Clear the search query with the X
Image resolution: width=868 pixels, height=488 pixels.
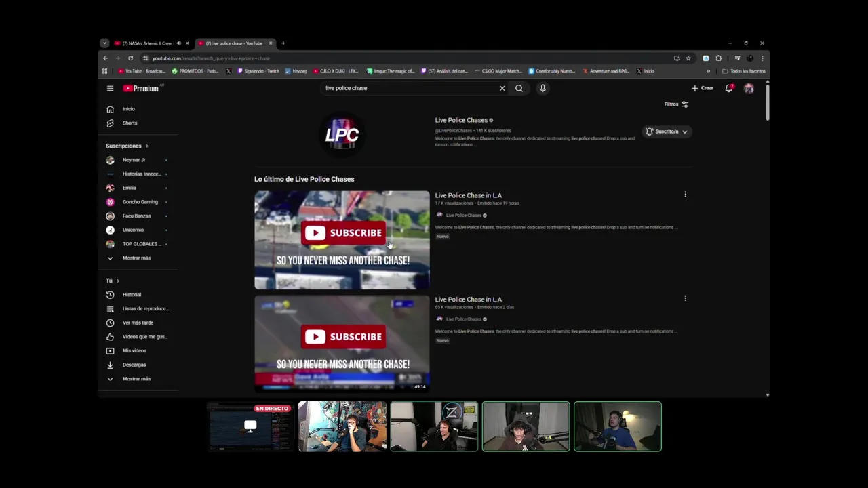tap(502, 88)
